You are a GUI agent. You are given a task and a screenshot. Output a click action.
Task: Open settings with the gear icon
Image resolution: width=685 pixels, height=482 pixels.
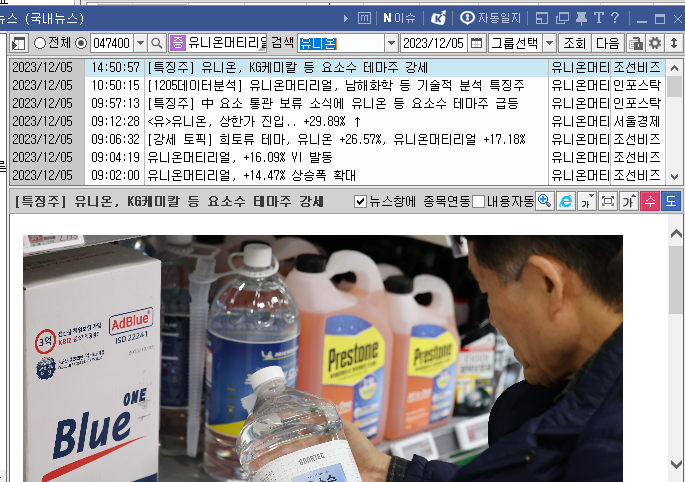pos(654,43)
